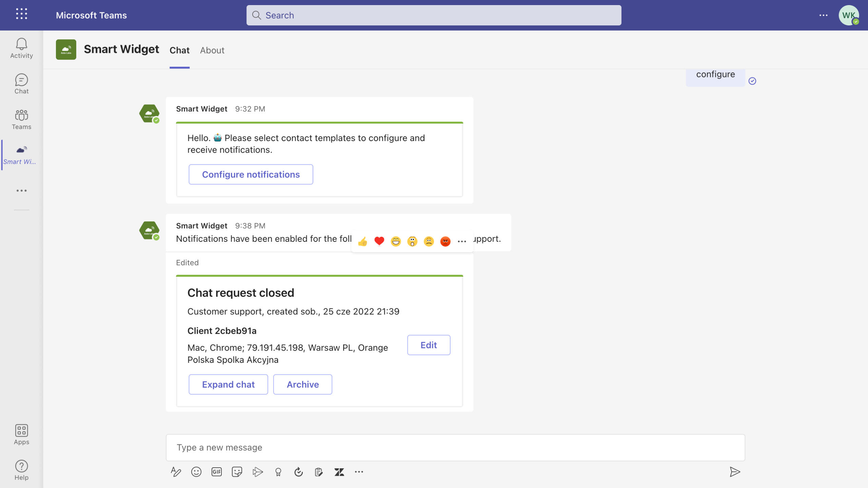The height and width of the screenshot is (488, 868).
Task: Click the 'Edited' label
Action: (x=187, y=262)
